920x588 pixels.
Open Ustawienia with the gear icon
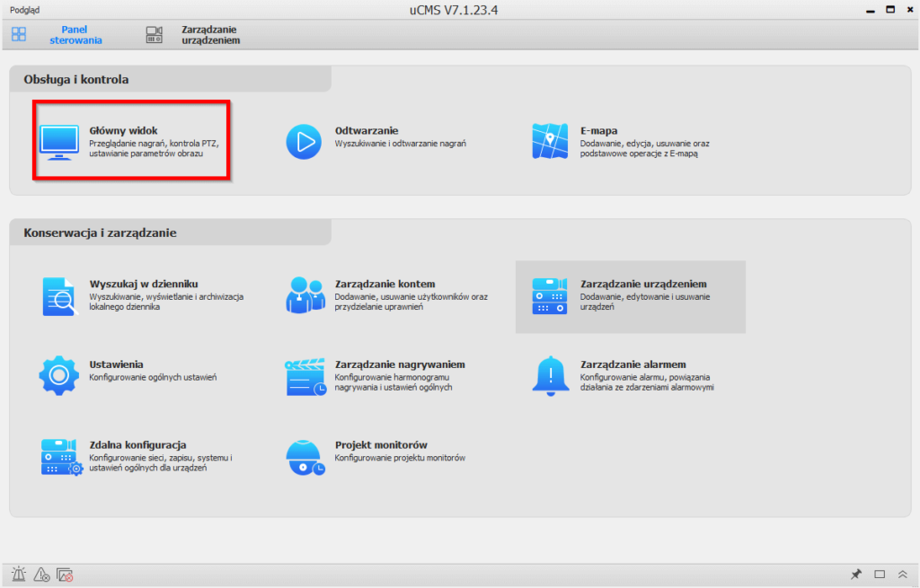coord(59,376)
